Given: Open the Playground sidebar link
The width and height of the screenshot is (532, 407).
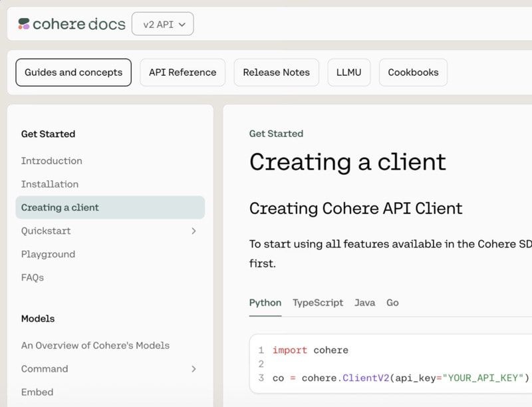Looking at the screenshot, I should click(x=48, y=254).
